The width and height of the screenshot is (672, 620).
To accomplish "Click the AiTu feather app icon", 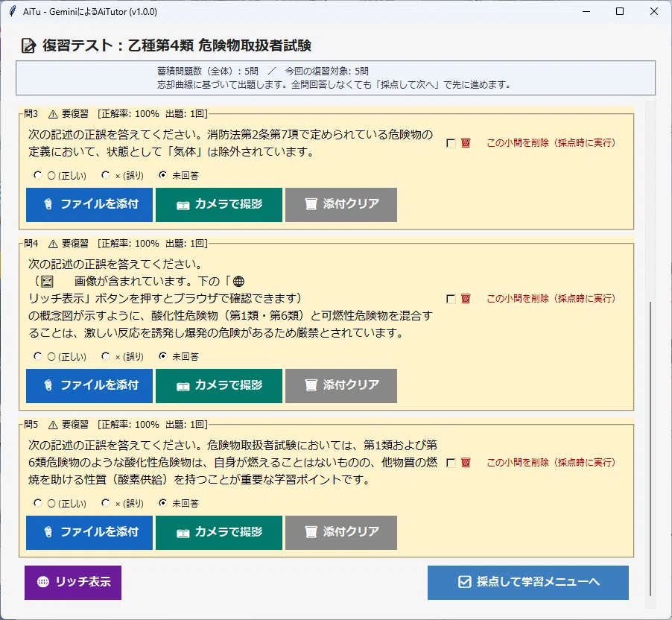I will coord(13,11).
